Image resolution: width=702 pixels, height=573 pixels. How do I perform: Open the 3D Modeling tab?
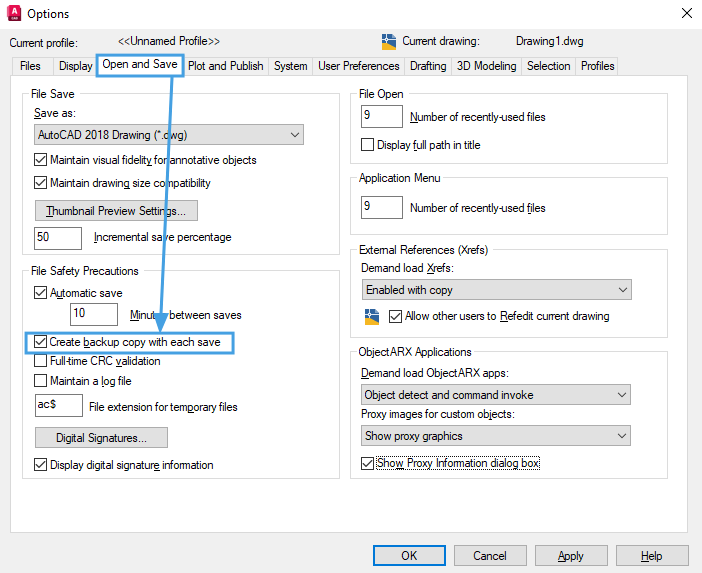coord(486,66)
